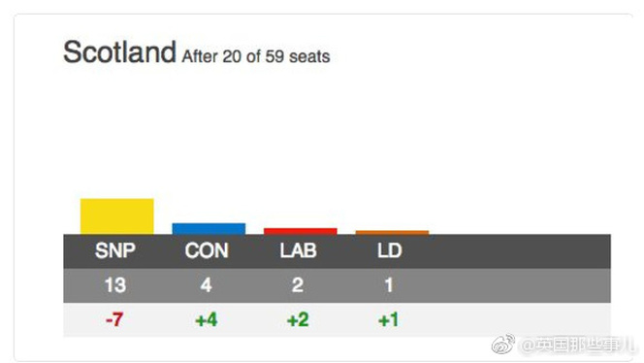Select the CON party label

[207, 250]
